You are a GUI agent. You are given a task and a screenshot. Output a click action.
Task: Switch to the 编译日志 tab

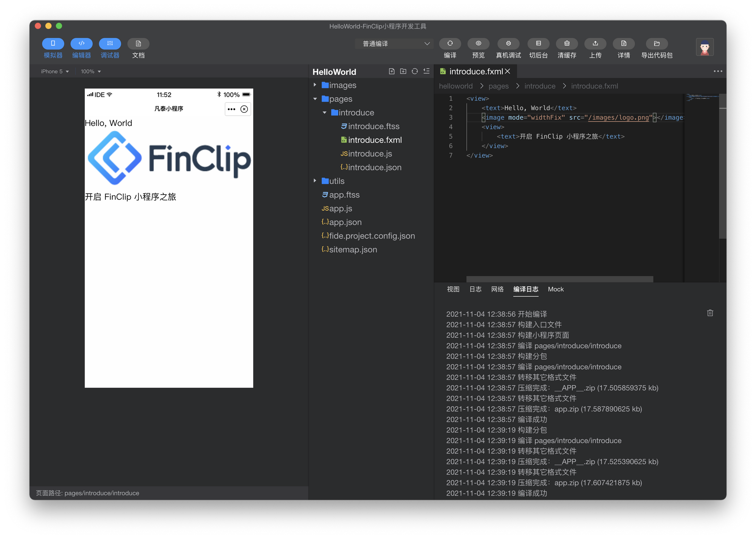click(526, 289)
